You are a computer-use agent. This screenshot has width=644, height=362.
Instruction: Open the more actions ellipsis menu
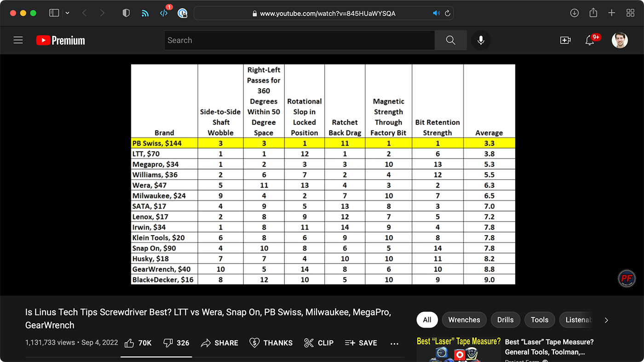(394, 343)
